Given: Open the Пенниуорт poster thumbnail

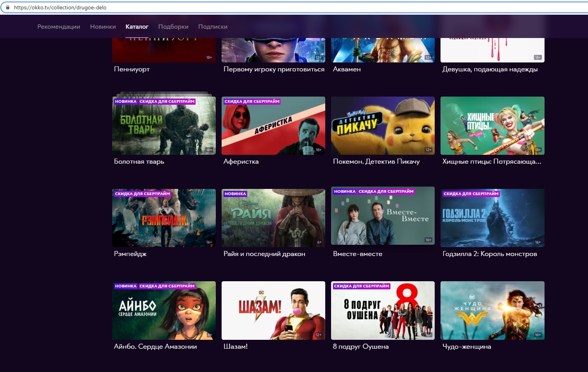Looking at the screenshot, I should 164,50.
